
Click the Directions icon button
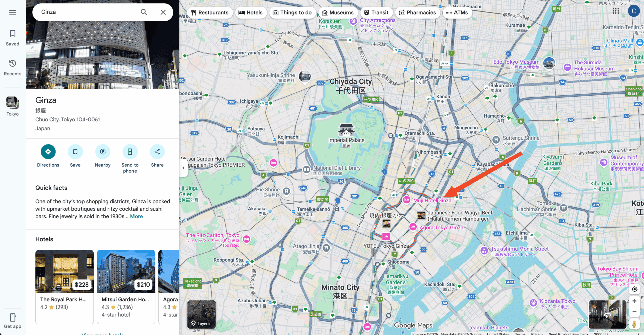48,152
